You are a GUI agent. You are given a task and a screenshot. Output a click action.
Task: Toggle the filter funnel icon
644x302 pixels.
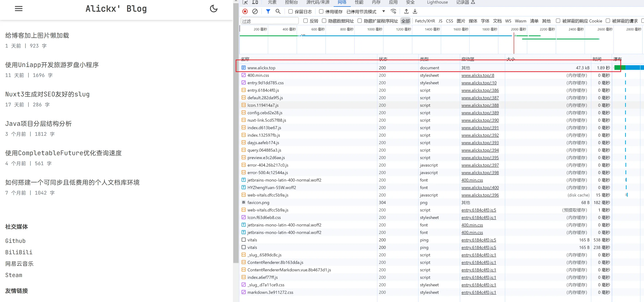(x=268, y=12)
